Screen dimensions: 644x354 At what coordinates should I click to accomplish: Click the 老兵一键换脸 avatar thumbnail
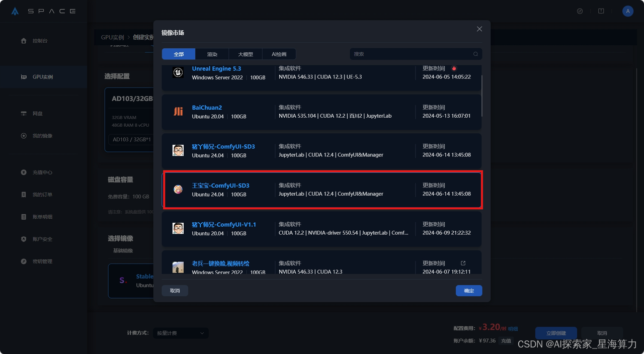coord(178,268)
